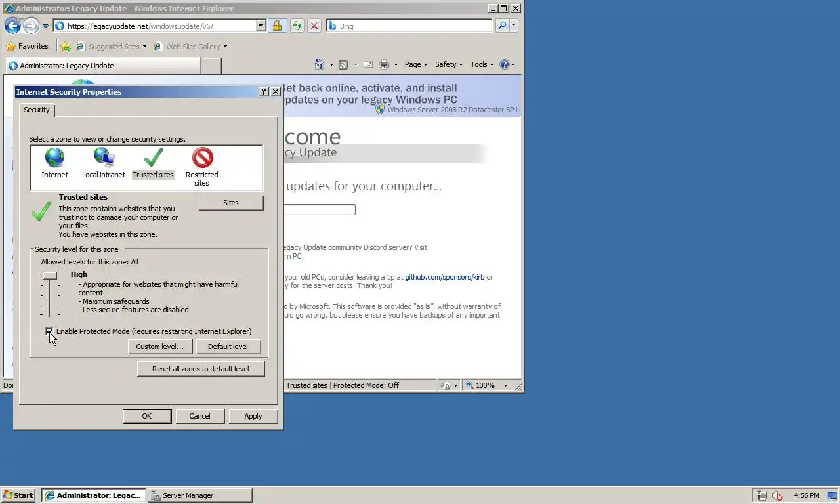
Task: Open the recent pages dropdown beside Forward
Action: [45, 26]
